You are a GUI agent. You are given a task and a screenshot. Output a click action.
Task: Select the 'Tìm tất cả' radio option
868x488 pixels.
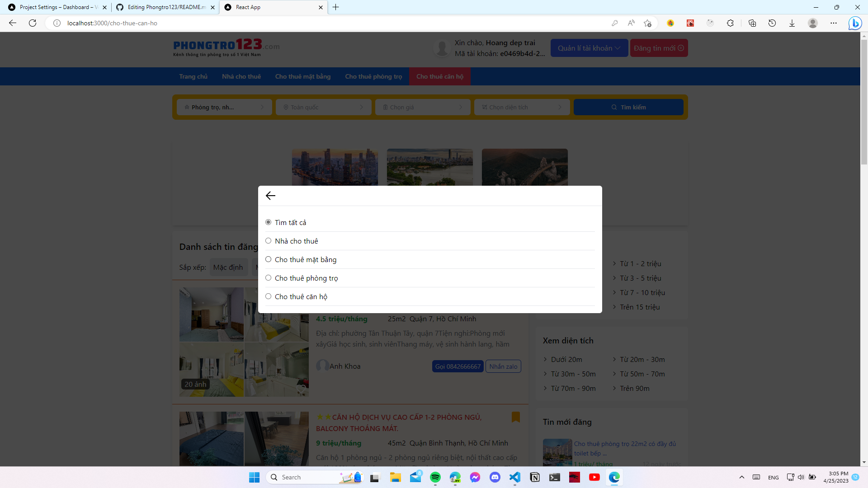click(x=268, y=222)
